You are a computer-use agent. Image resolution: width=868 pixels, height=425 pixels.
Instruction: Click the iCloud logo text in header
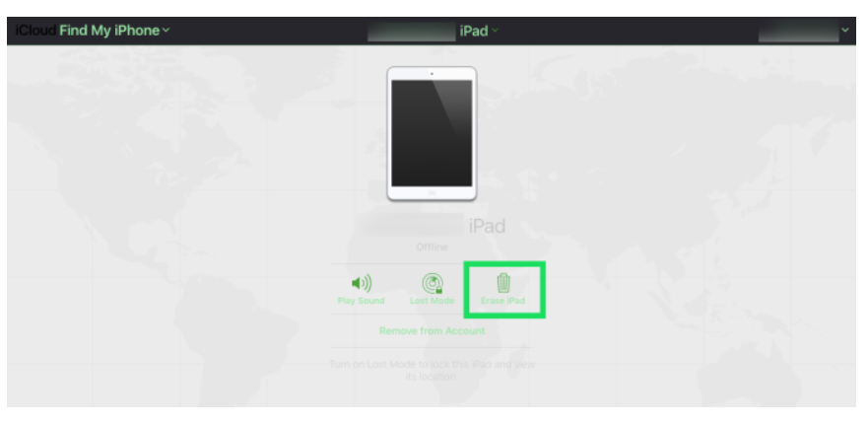pyautogui.click(x=35, y=31)
